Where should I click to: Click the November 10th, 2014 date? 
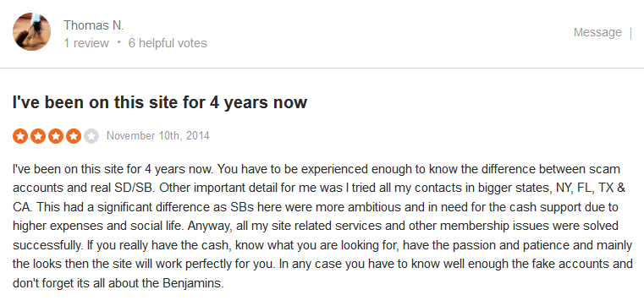[158, 136]
